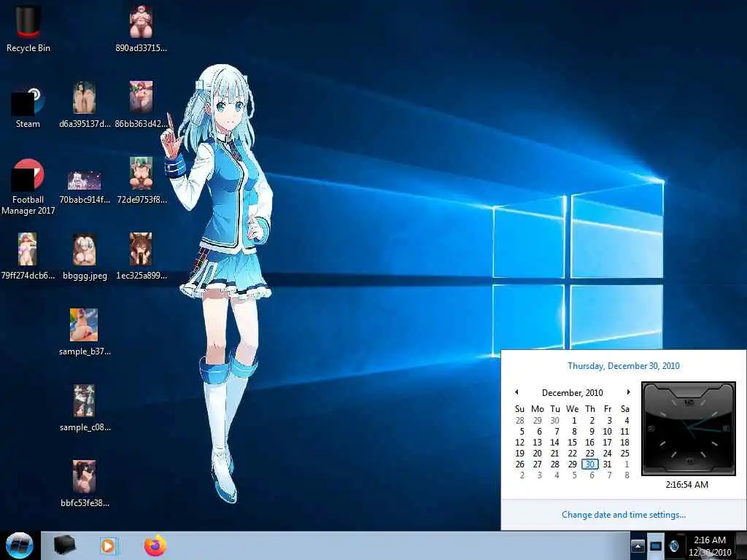Select date 9 in the calendar

pos(591,432)
